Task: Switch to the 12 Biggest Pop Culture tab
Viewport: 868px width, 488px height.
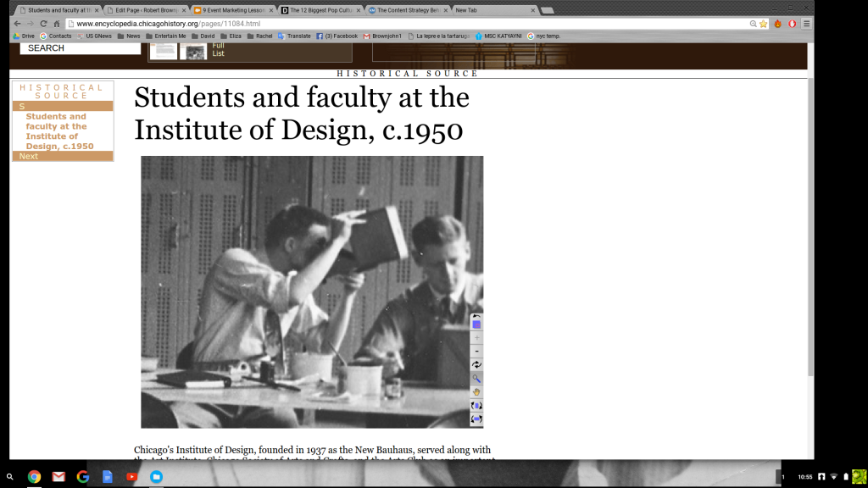Action: pos(320,10)
